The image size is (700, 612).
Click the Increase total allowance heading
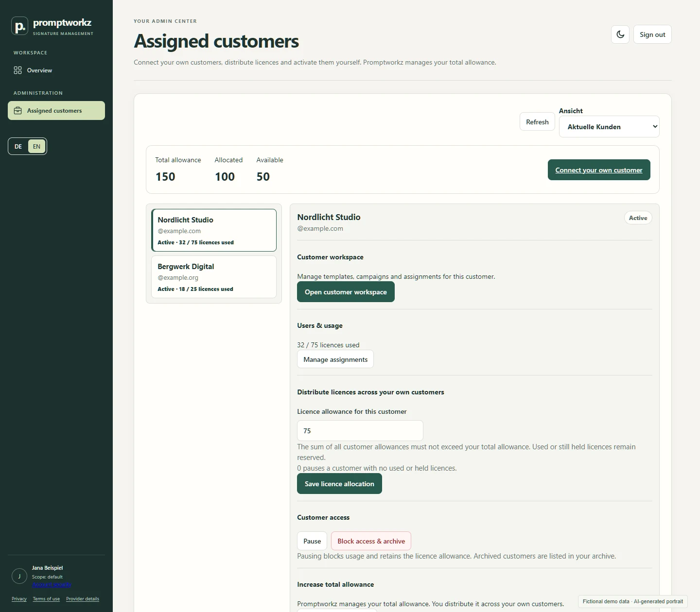[x=335, y=584]
